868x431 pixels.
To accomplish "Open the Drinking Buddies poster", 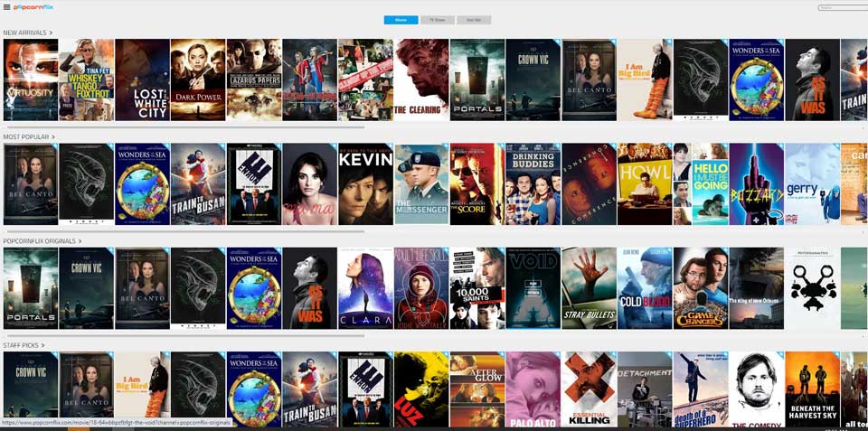I will click(x=533, y=183).
